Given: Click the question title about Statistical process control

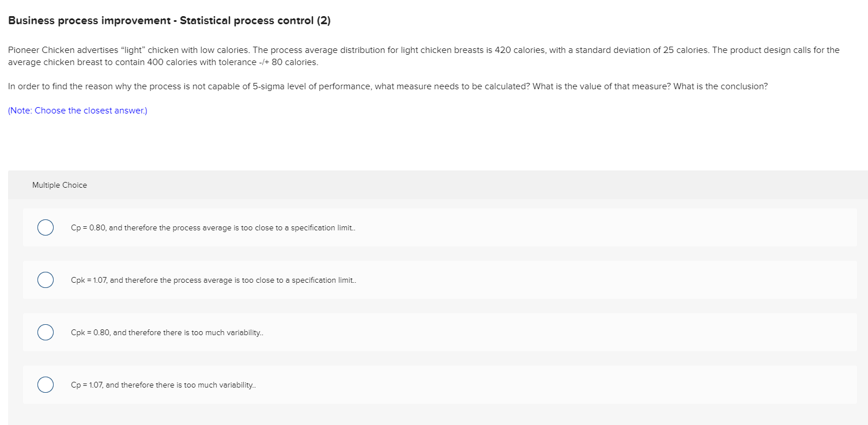Looking at the screenshot, I should coord(169,20).
